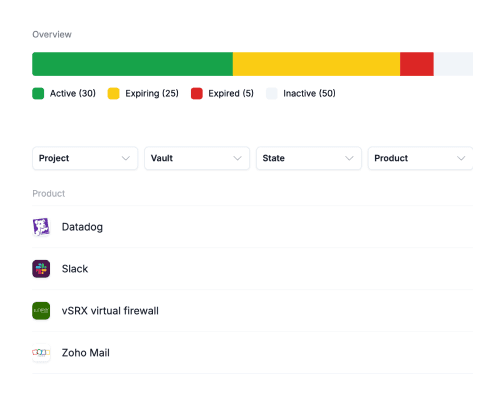Click the red Expired bar segment
Screen dimensions: 500x400
[x=417, y=64]
